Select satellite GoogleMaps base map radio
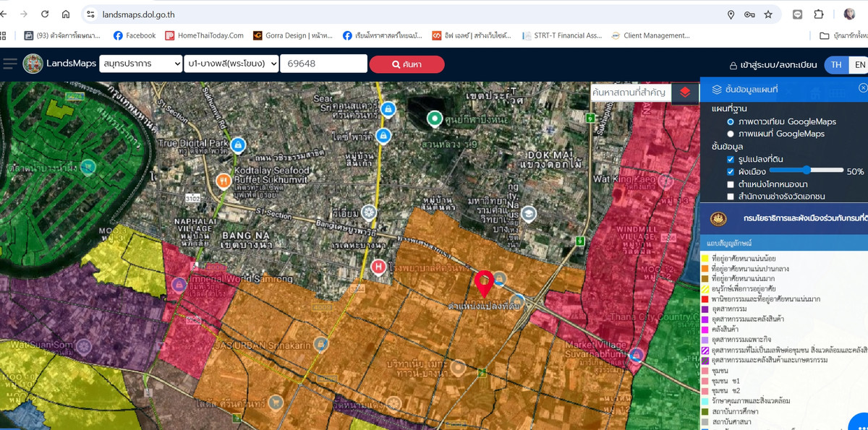 [731, 122]
